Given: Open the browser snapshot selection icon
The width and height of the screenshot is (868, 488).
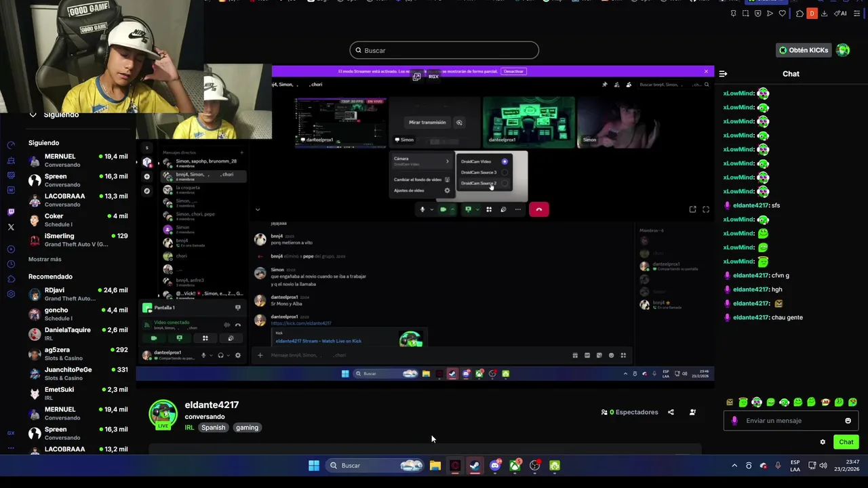Looking at the screenshot, I should pyautogui.click(x=745, y=14).
